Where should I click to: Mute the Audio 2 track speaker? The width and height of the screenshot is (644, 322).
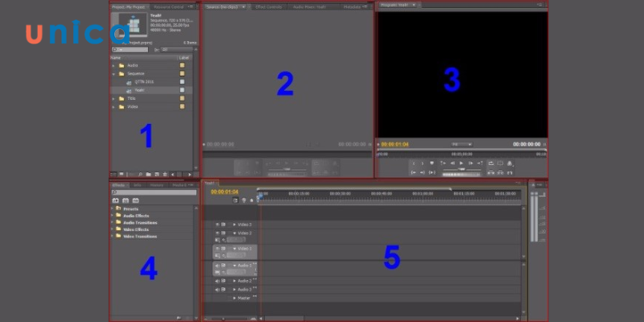pos(217,281)
